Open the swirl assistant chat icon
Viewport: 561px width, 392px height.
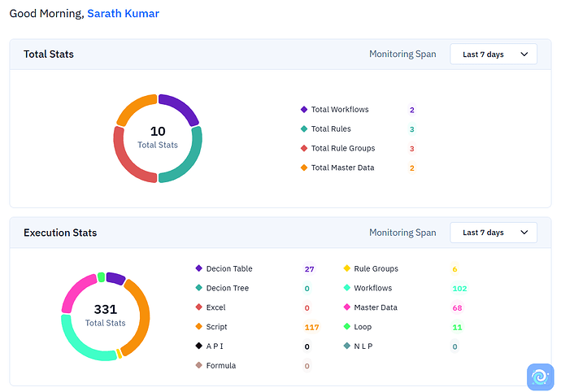[x=540, y=377]
